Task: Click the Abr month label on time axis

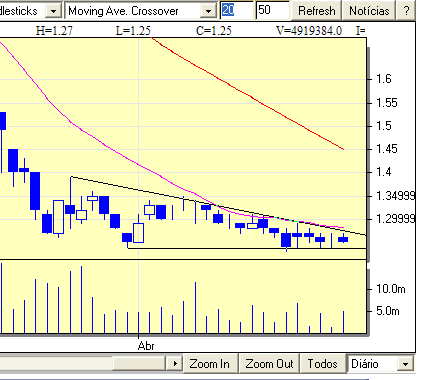Action: point(146,346)
